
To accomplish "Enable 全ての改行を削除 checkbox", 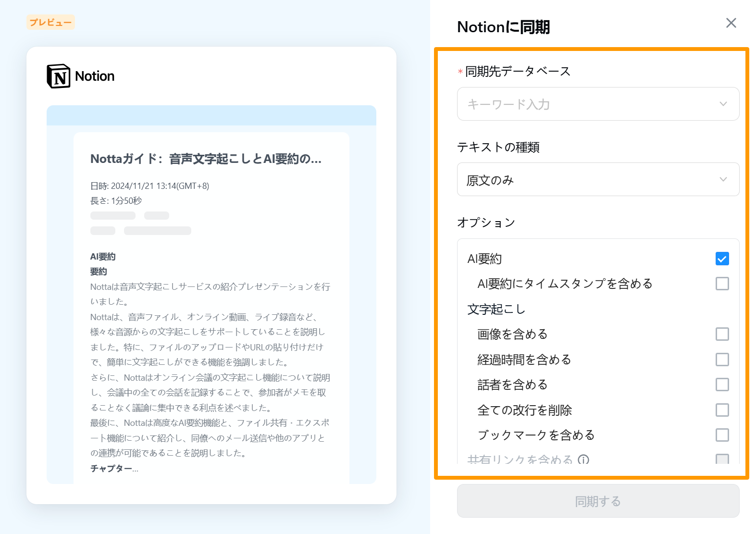I will coord(722,410).
